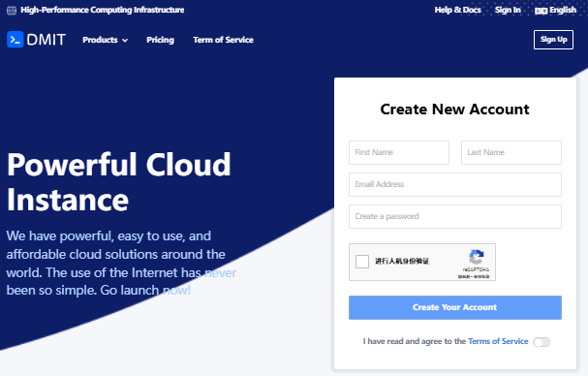Click the reCAPTCHA logo icon

tap(477, 257)
